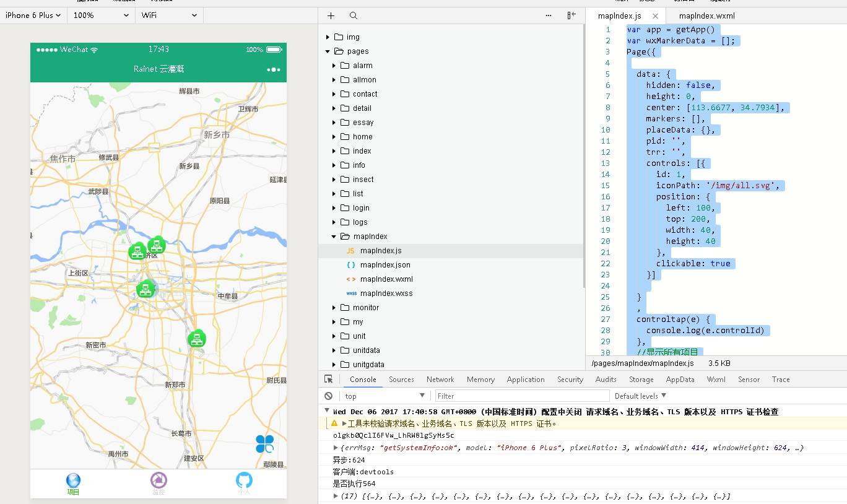Switch to the mapIndex.wxml editor tab

click(706, 16)
